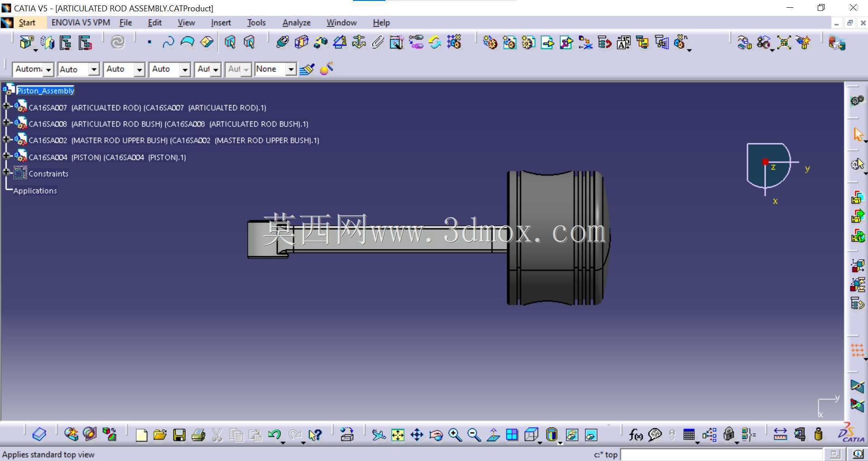Image resolution: width=868 pixels, height=461 pixels.
Task: Click the What's This help cursor icon
Action: click(x=315, y=435)
